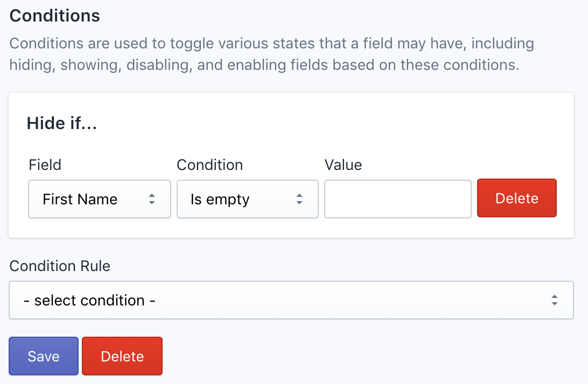Click the Field column label

[x=45, y=165]
